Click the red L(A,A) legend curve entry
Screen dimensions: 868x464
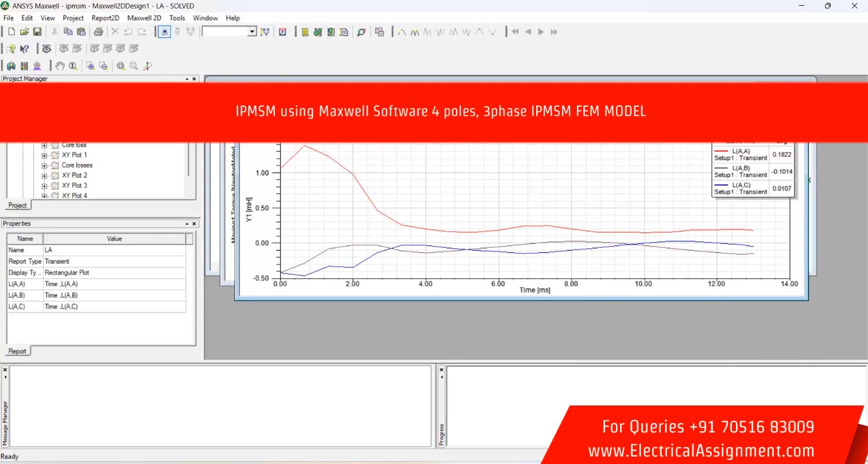[740, 154]
